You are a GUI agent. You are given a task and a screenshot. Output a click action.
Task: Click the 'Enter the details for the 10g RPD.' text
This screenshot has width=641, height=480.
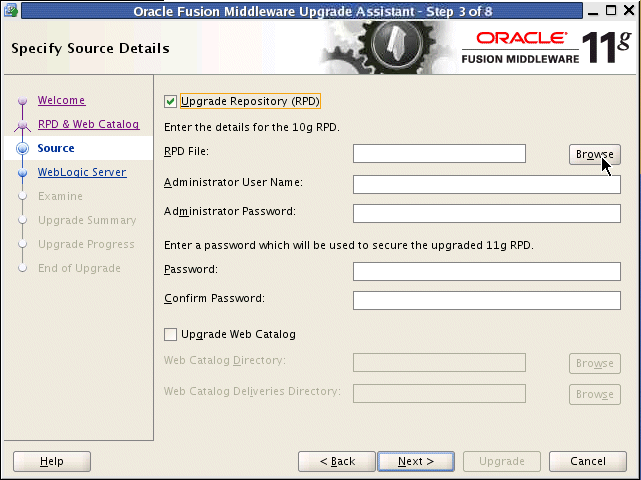tap(252, 127)
